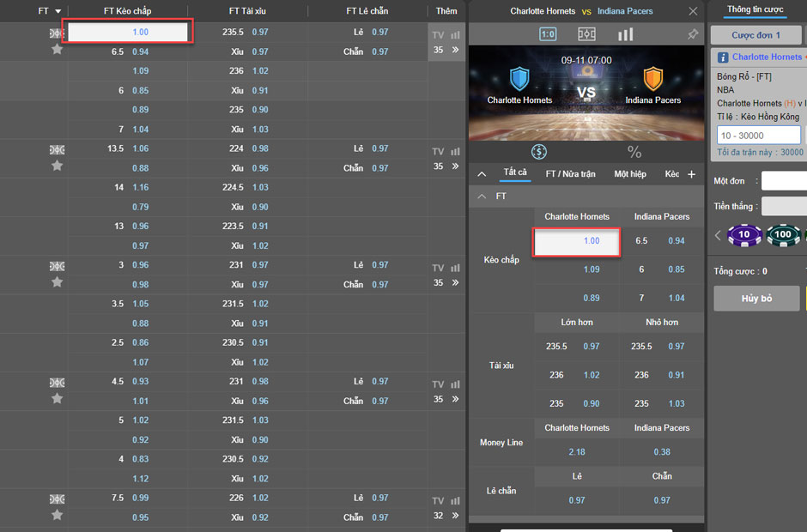Choose handicap 4 odds 0.83
The height and width of the screenshot is (532, 807).
(x=141, y=459)
